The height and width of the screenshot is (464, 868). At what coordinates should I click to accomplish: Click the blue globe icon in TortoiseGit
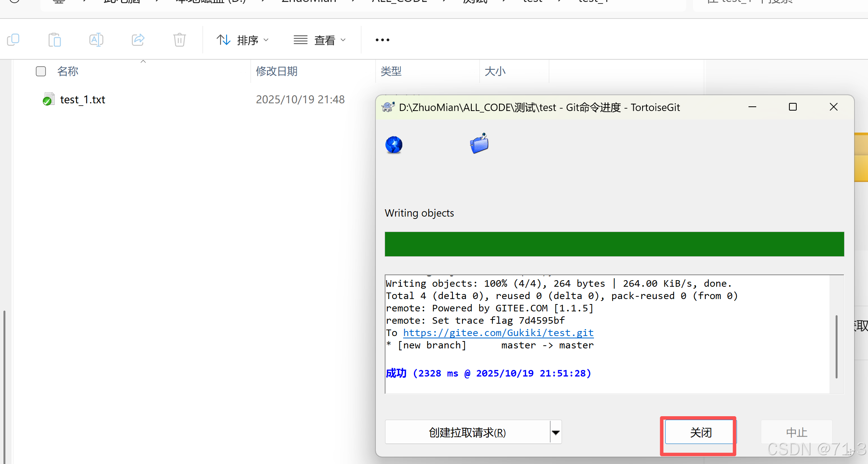(x=394, y=145)
